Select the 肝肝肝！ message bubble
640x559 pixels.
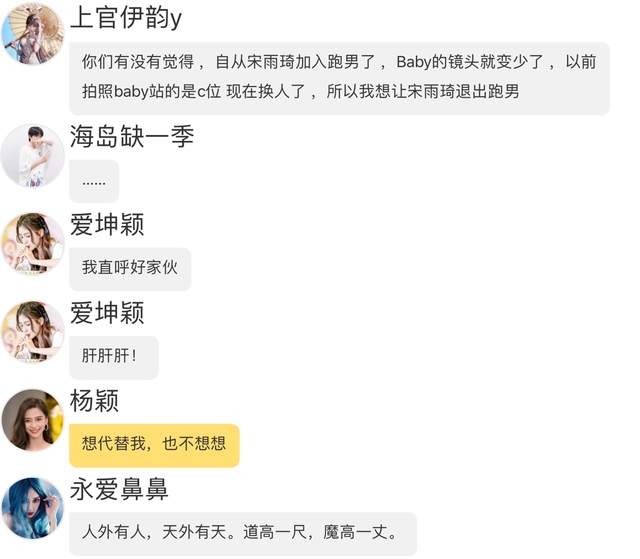click(x=113, y=357)
